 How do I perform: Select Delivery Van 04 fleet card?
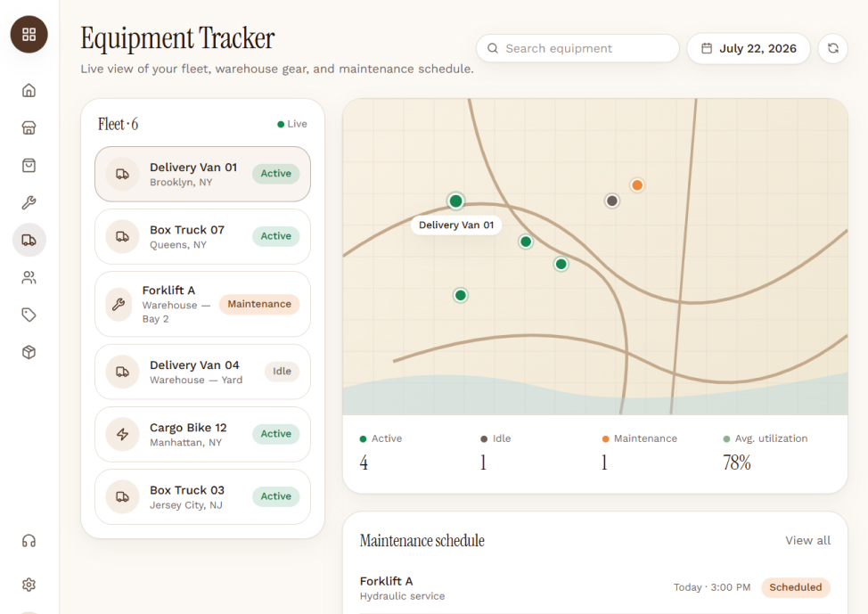pyautogui.click(x=202, y=372)
